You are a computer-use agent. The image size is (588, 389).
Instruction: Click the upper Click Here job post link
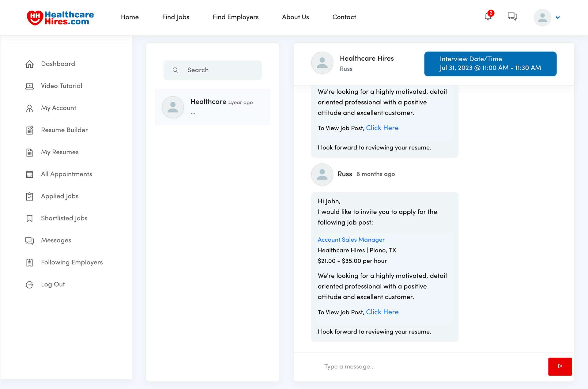click(x=382, y=128)
